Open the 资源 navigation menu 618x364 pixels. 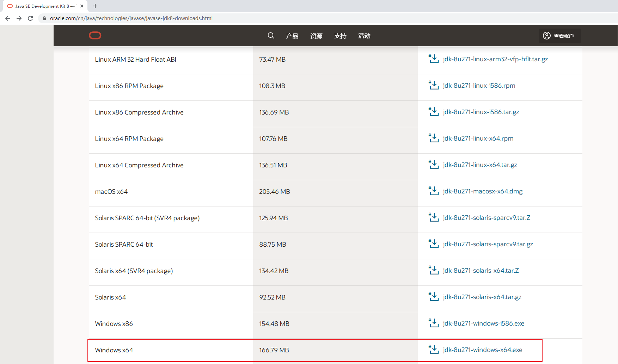pyautogui.click(x=316, y=36)
